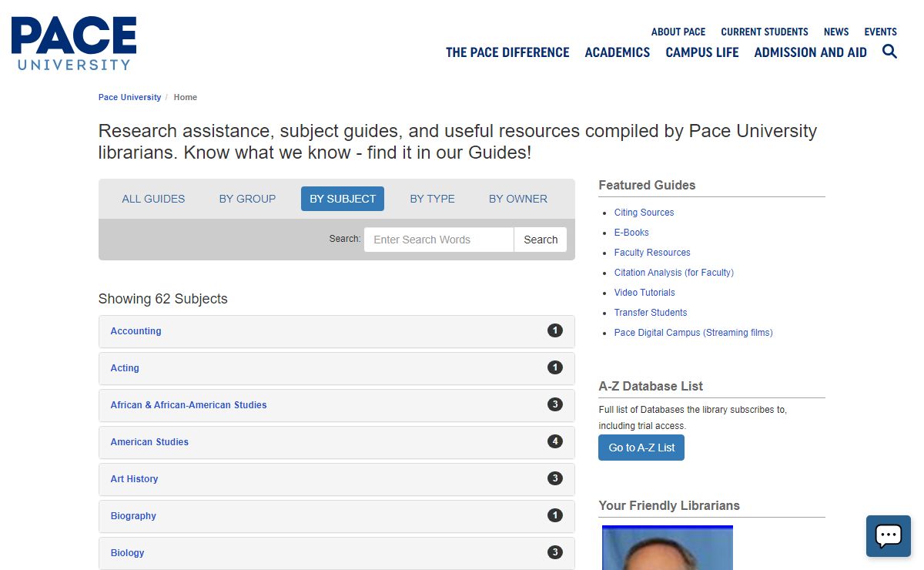Open the Academics menu
This screenshot has width=924, height=570.
(x=618, y=52)
